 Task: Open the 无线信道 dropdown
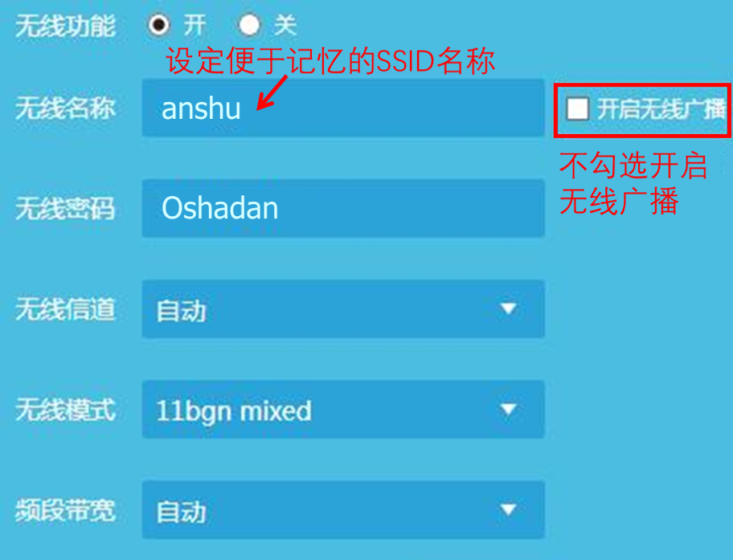coord(344,309)
